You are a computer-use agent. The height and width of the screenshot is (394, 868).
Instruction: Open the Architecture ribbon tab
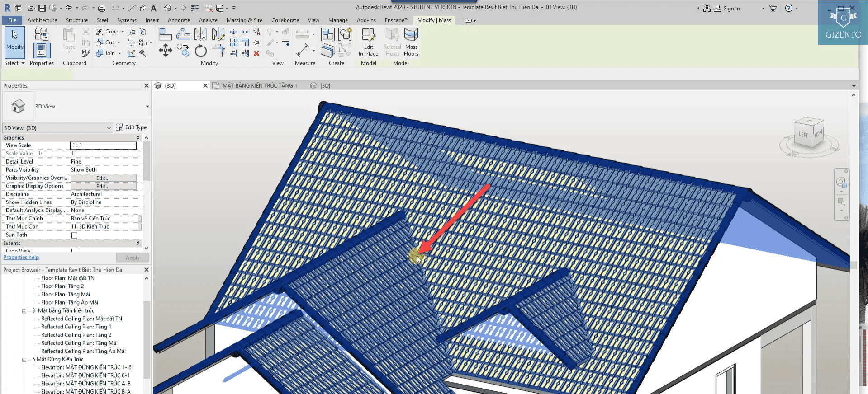[x=42, y=20]
